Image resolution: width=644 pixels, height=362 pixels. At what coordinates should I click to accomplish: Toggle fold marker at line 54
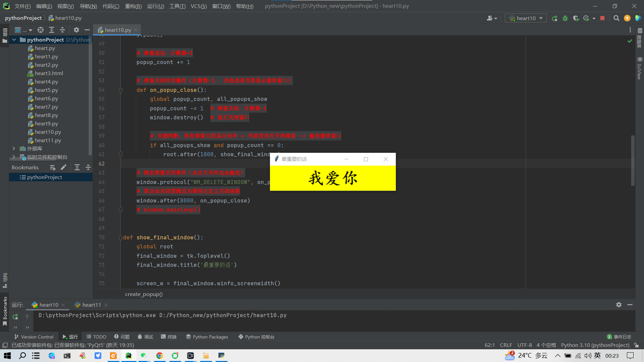[121, 90]
